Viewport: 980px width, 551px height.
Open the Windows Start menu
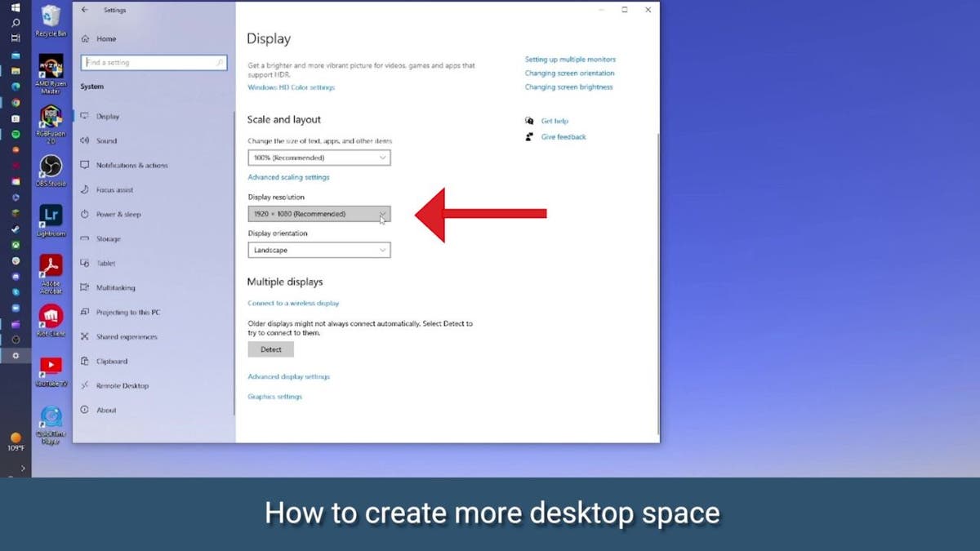(16, 7)
